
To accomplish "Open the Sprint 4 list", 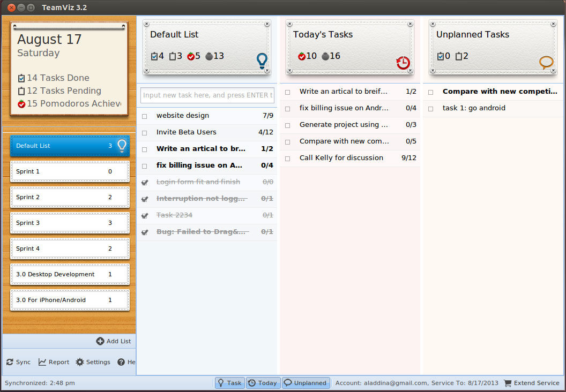I will pyautogui.click(x=70, y=248).
